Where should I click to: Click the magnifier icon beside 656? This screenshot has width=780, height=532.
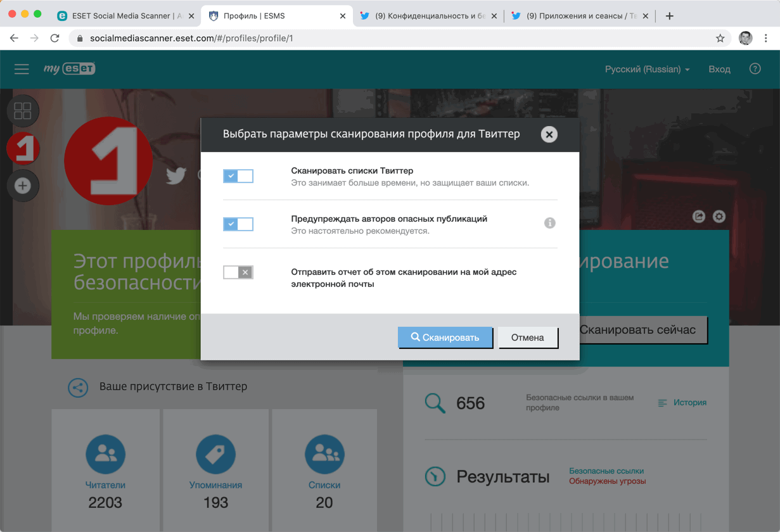point(435,403)
